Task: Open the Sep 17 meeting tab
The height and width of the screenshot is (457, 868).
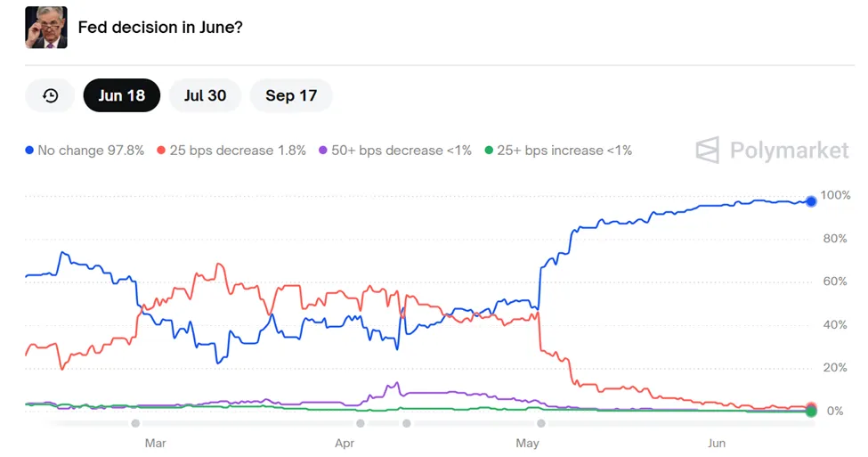Action: 291,95
